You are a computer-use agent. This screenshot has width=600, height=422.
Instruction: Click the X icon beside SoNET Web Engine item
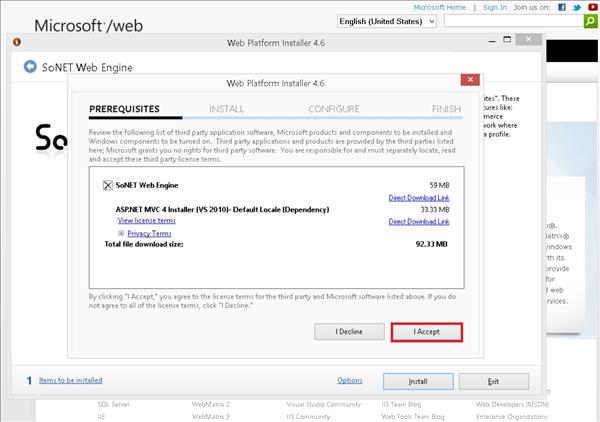point(108,185)
